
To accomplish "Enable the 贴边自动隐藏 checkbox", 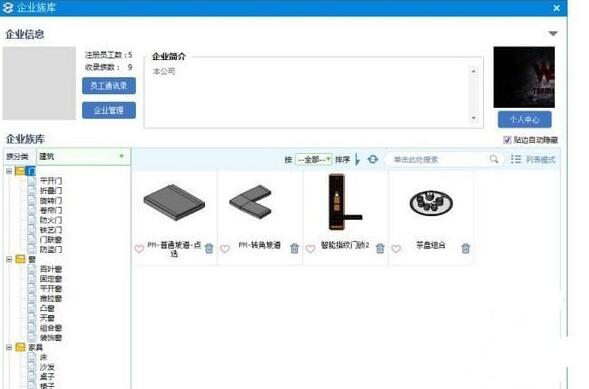I will click(507, 140).
